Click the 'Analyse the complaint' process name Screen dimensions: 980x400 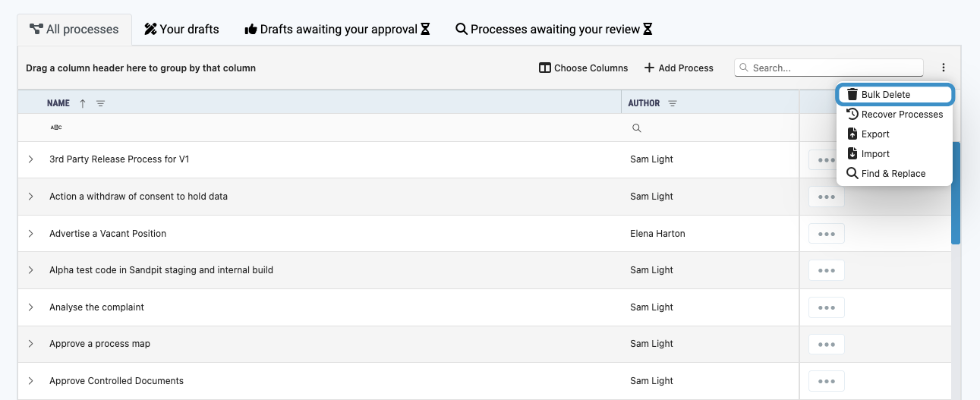point(96,307)
